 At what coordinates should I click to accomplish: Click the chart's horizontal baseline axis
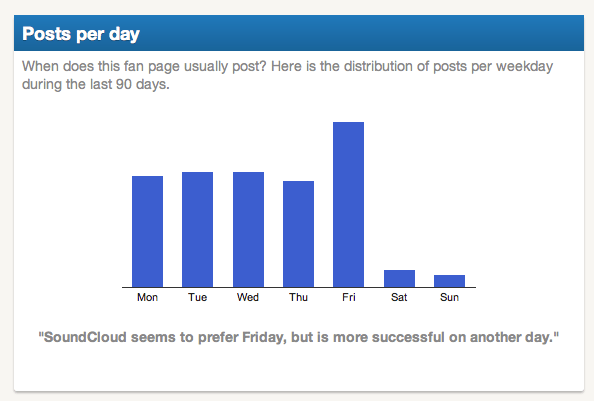point(299,287)
